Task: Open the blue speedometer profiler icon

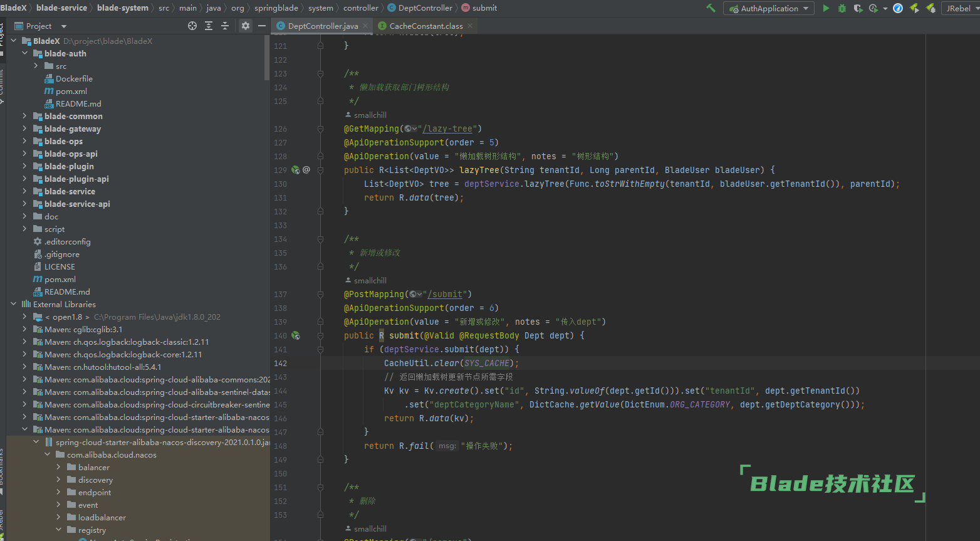Action: [x=898, y=8]
